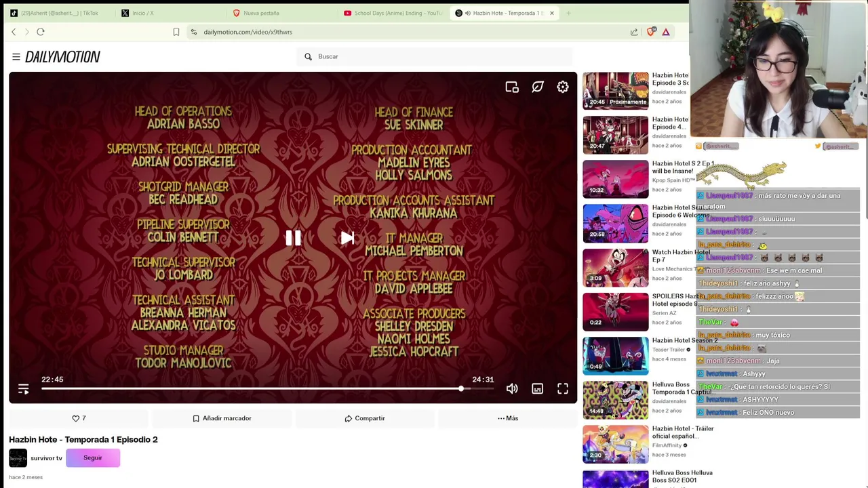
Task: Enter fullscreen mode
Action: pyautogui.click(x=563, y=389)
